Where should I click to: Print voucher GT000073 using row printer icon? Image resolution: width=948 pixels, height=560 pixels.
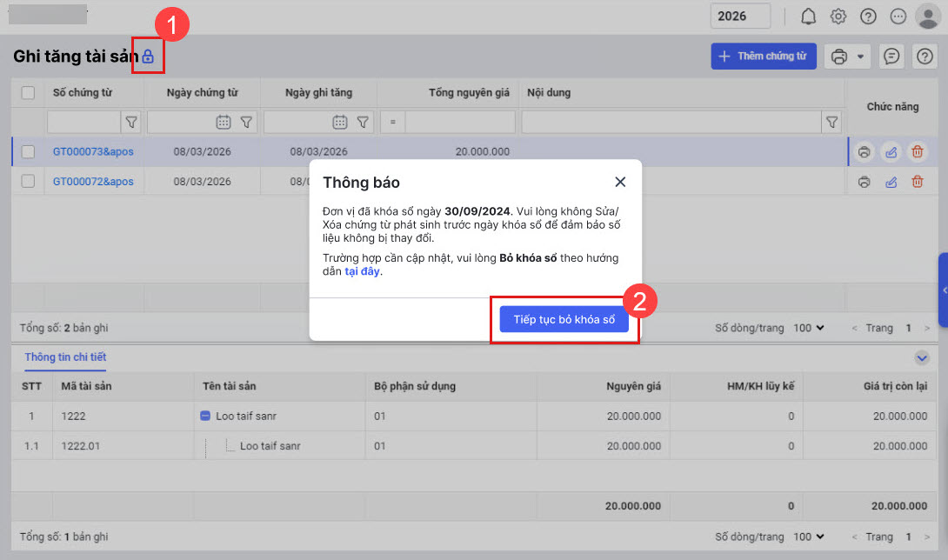[x=864, y=152]
